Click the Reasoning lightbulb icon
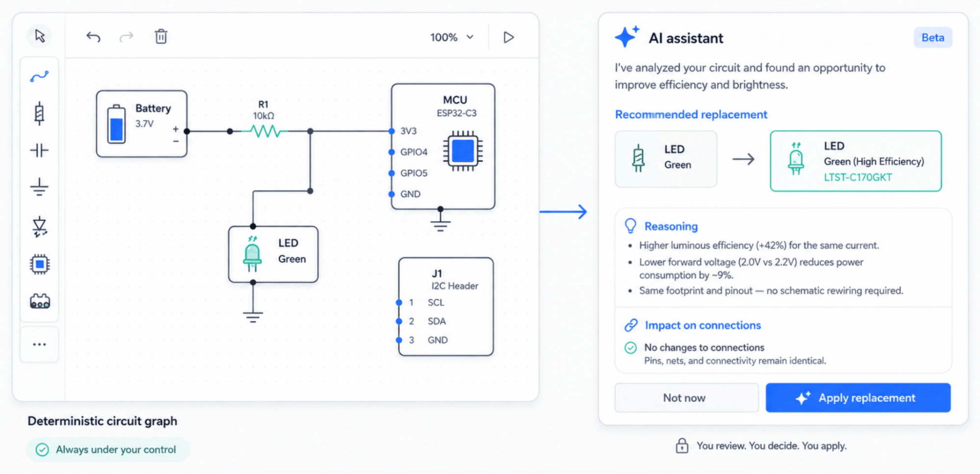Image resolution: width=980 pixels, height=474 pixels. (630, 226)
